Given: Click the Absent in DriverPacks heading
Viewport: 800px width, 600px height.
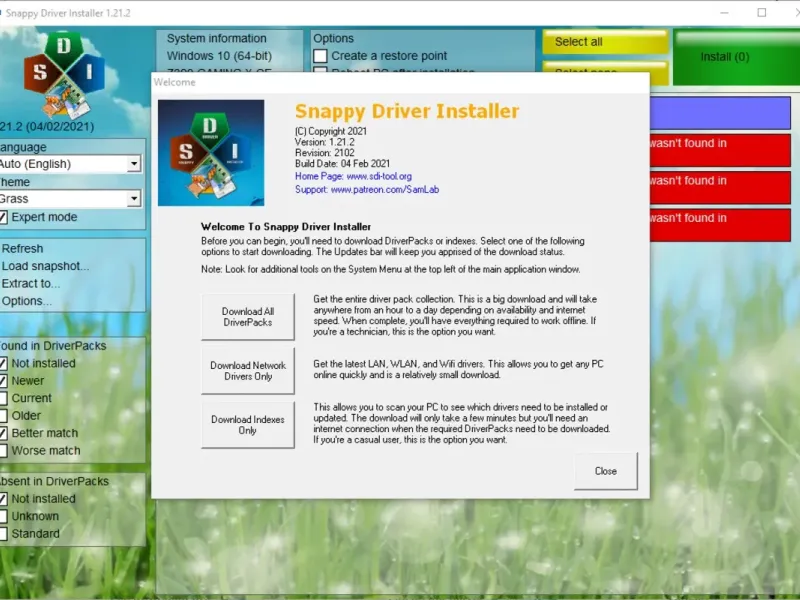Looking at the screenshot, I should tap(54, 481).
